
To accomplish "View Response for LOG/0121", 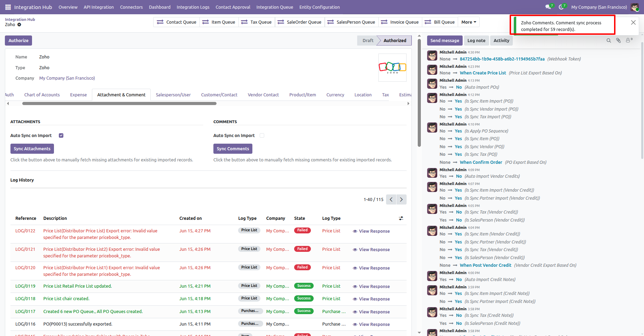I will tap(371, 249).
